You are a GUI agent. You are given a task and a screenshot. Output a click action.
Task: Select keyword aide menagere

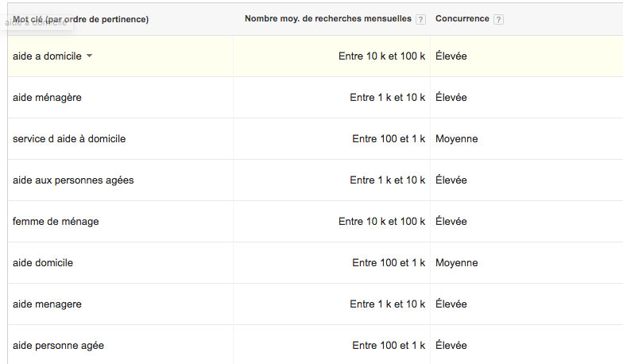point(47,304)
